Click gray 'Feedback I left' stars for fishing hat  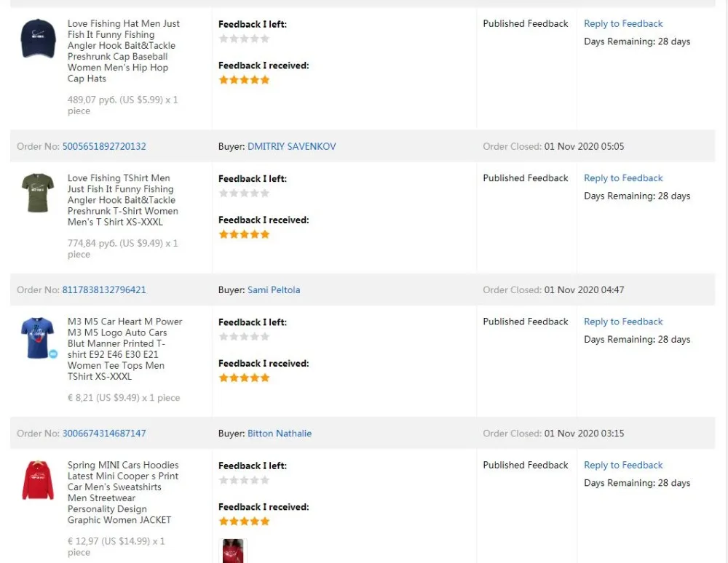pos(244,39)
